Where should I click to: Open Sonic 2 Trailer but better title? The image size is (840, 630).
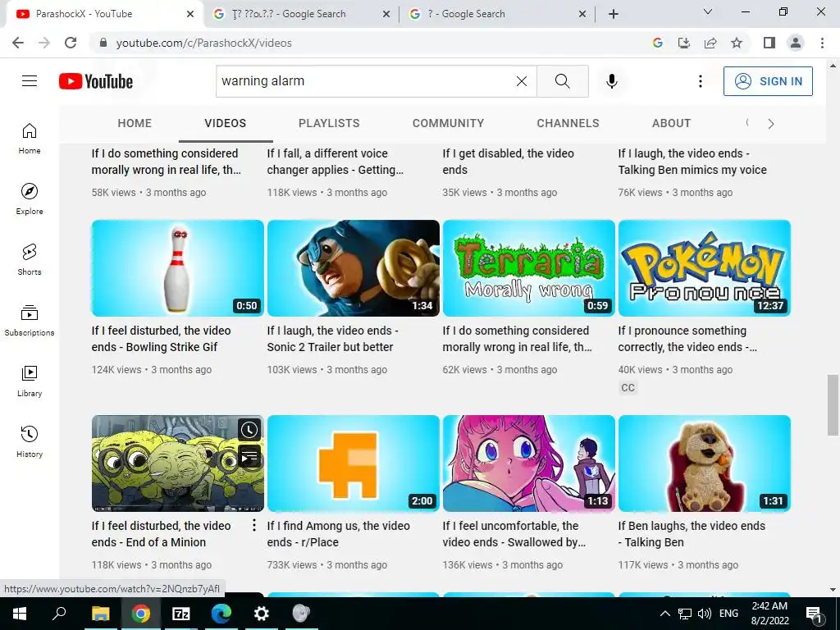pyautogui.click(x=333, y=339)
